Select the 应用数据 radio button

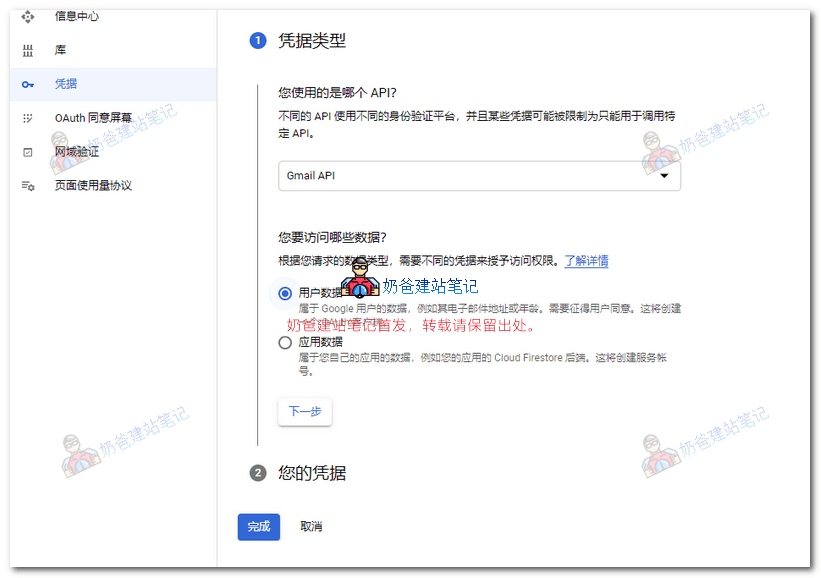[x=283, y=344]
